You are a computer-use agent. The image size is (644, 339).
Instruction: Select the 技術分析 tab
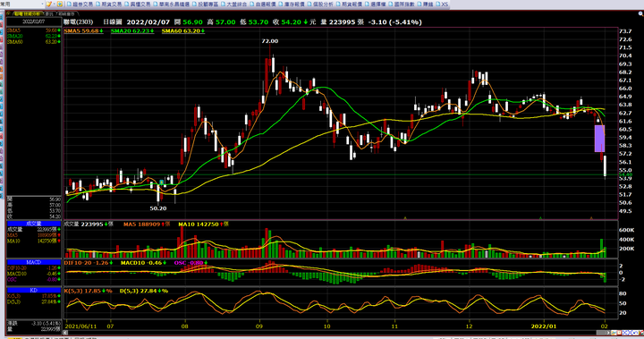[x=28, y=14]
